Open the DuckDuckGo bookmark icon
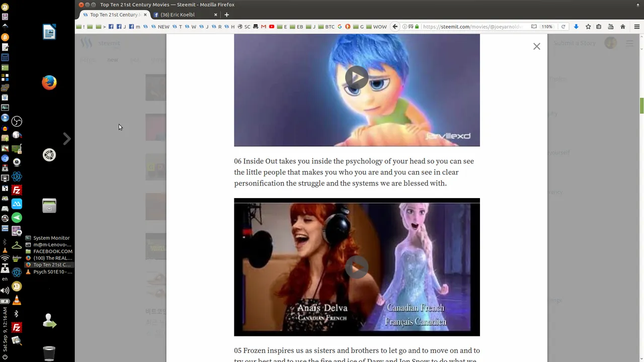Screen dimensions: 644x362 pos(347,27)
